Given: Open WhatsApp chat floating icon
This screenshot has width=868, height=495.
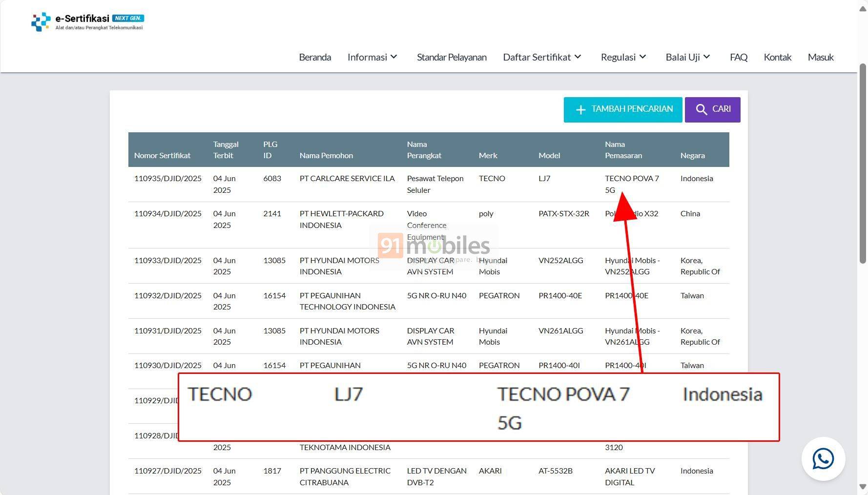Looking at the screenshot, I should pos(823,459).
